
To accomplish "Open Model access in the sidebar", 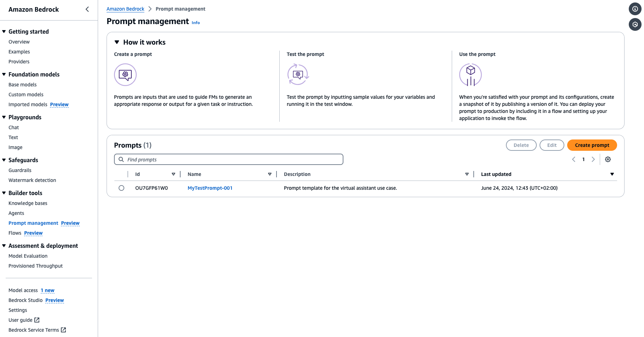I will pyautogui.click(x=23, y=290).
